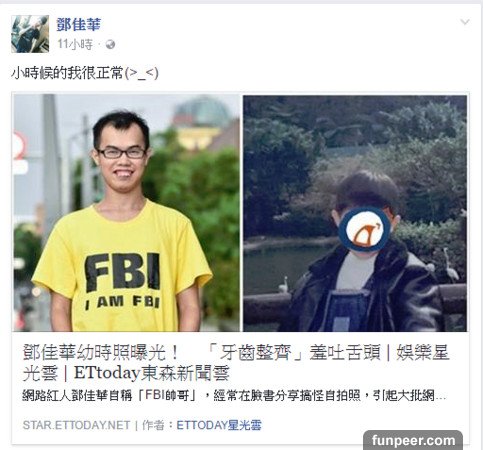The height and width of the screenshot is (450, 483).
Task: Click the funpeer.com watermark badge
Action: (413, 440)
